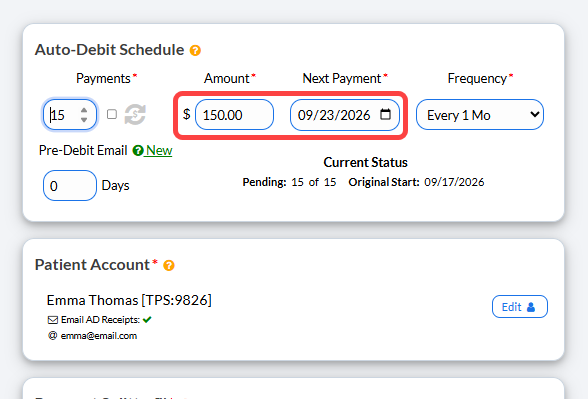The width and height of the screenshot is (588, 399).
Task: Click the patient name Emma Thomas [TPS:9826]
Action: (x=129, y=300)
